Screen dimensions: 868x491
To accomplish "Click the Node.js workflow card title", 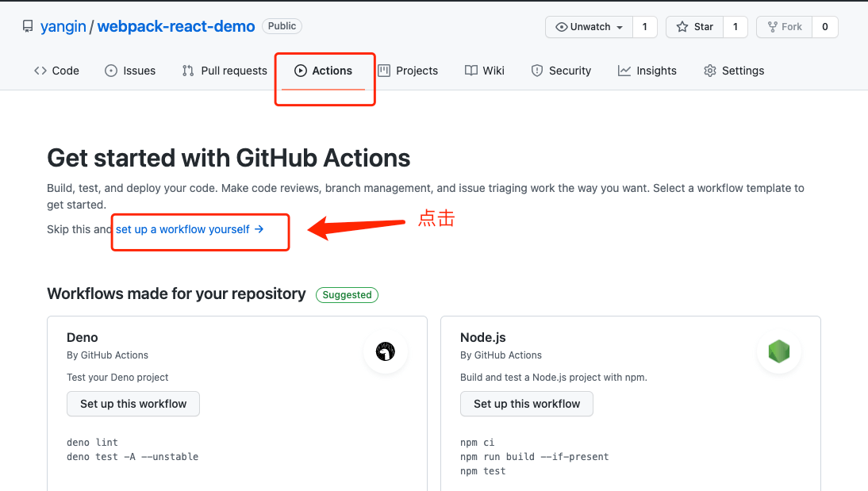I will 483,338.
